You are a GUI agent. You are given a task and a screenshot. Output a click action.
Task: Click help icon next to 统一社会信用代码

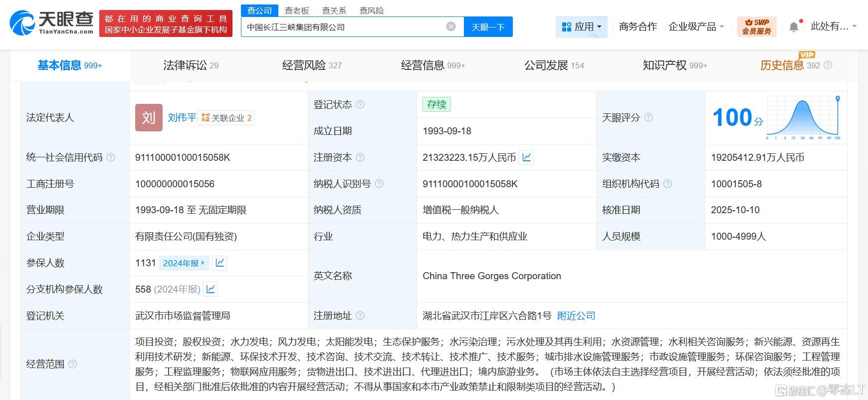tap(111, 157)
